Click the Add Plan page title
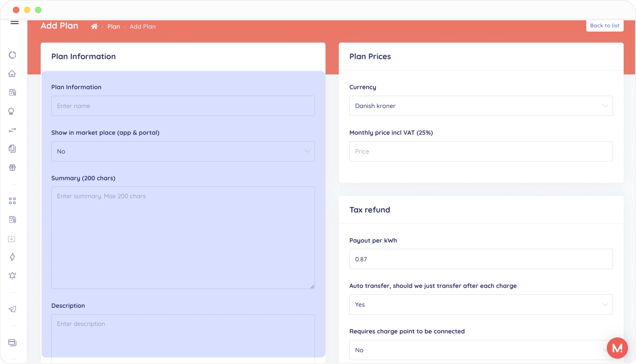 coord(59,26)
